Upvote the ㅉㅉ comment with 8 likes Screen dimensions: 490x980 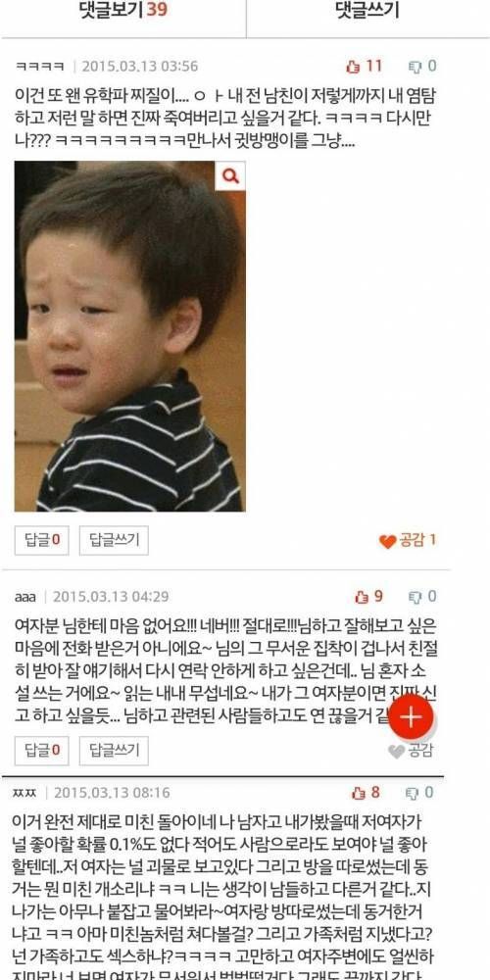pos(367,793)
